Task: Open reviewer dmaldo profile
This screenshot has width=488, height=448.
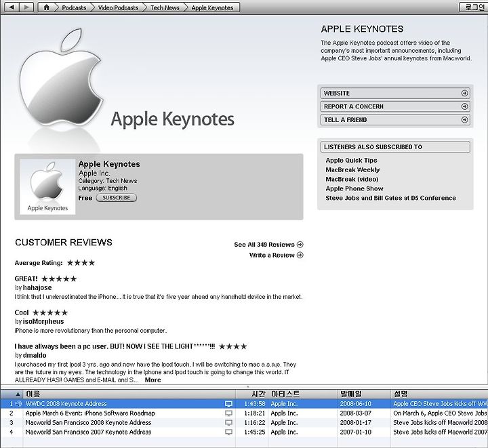Action: [35, 355]
